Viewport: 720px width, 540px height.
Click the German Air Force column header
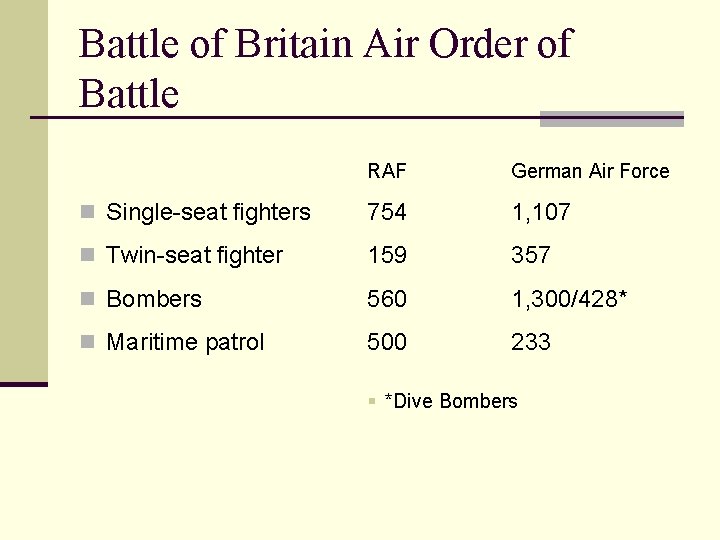pyautogui.click(x=590, y=171)
